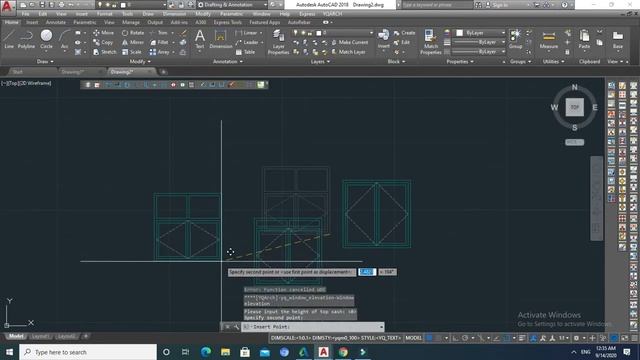Open the Express Tools ribbon tab
The image size is (640, 360).
coord(227,22)
